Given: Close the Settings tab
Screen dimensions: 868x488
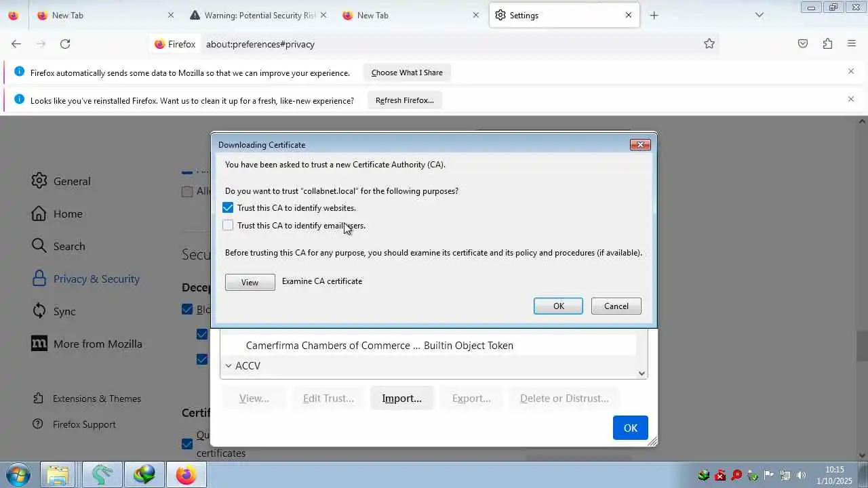Looking at the screenshot, I should pyautogui.click(x=629, y=15).
